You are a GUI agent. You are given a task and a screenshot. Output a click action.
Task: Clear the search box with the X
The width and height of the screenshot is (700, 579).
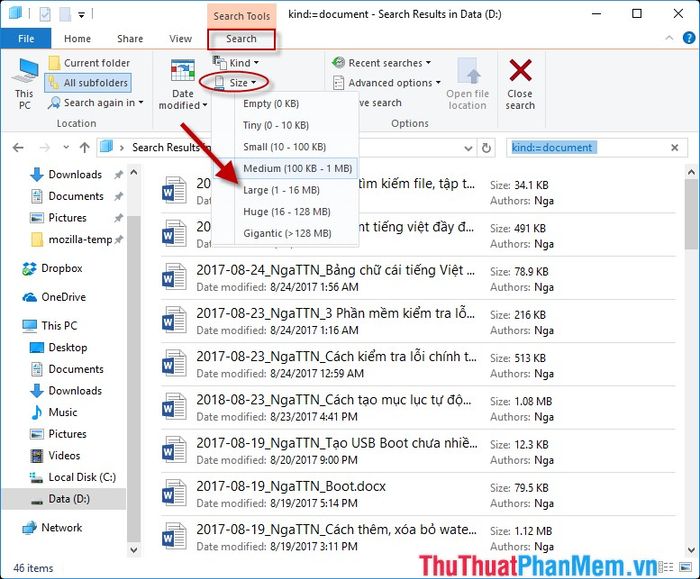[675, 148]
